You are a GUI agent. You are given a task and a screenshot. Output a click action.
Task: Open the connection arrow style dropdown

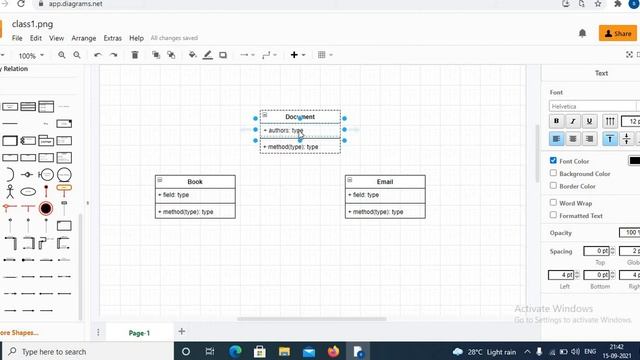tap(247, 55)
